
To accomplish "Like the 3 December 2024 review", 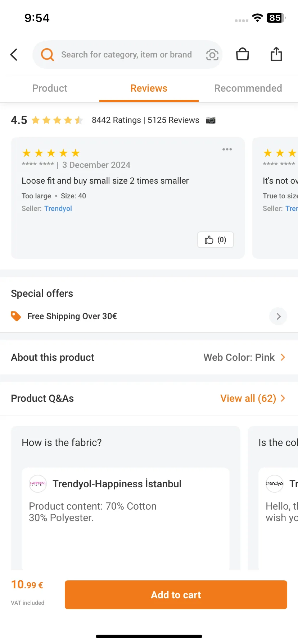I will click(216, 240).
